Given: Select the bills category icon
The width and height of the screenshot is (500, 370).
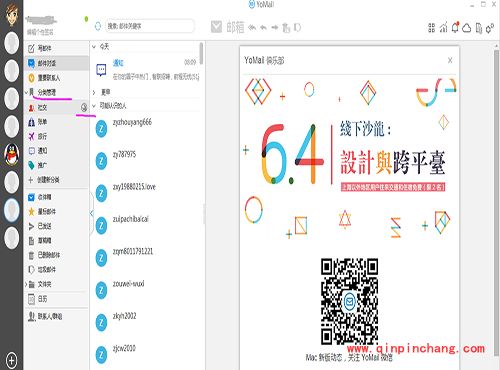Looking at the screenshot, I should pos(31,122).
